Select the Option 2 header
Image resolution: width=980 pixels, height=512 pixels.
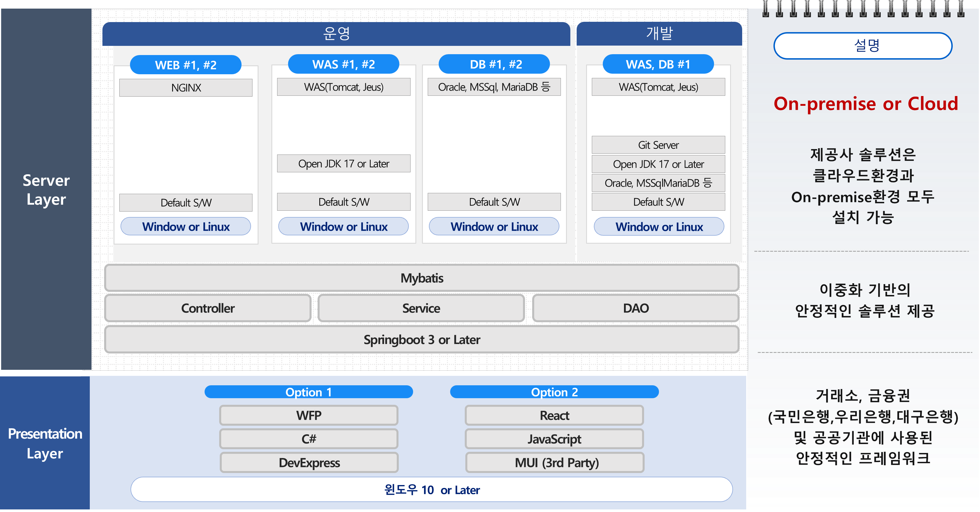554,392
